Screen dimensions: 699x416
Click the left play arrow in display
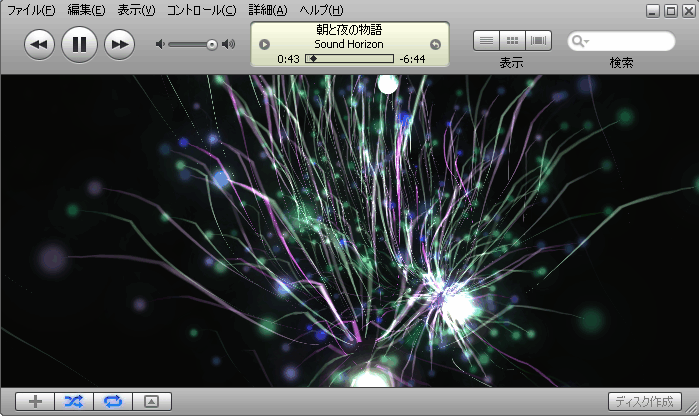point(264,44)
